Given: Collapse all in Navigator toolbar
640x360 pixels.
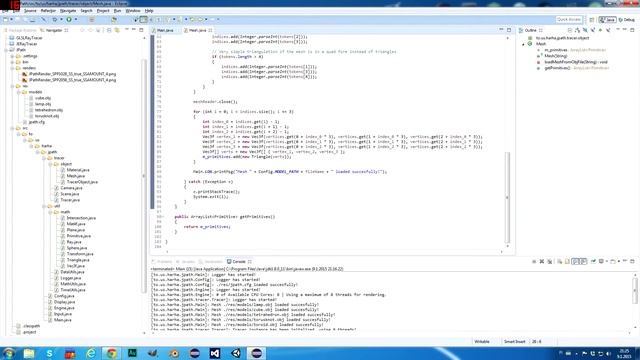Looking at the screenshot, I should pyautogui.click(x=109, y=30).
